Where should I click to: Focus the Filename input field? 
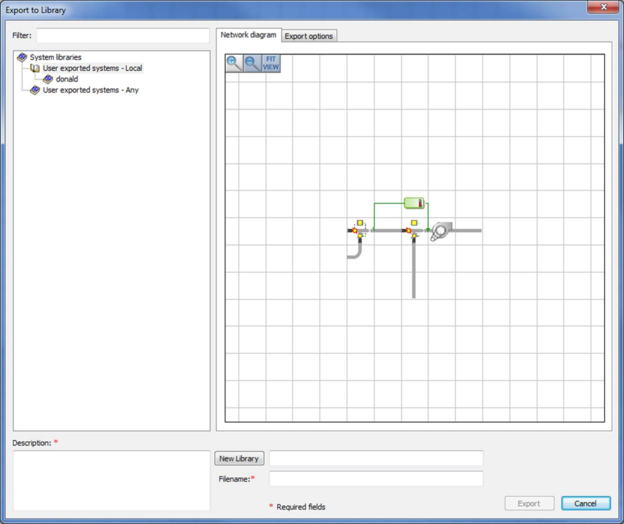[x=376, y=479]
